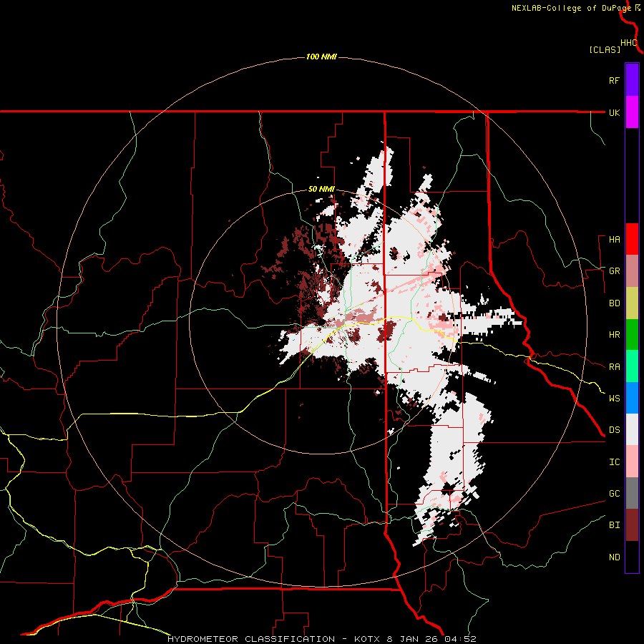The width and height of the screenshot is (644, 644).
Task: Select the GR graupel legend swatch
Action: (632, 271)
